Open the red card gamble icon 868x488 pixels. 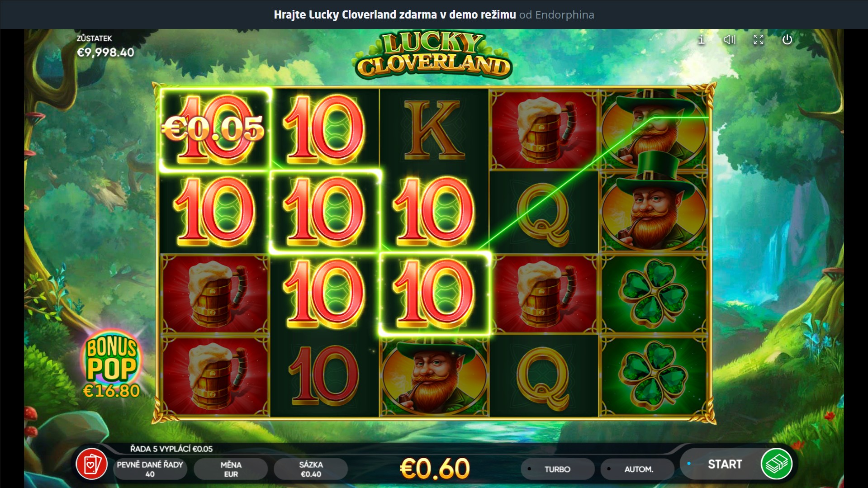pos(91,464)
